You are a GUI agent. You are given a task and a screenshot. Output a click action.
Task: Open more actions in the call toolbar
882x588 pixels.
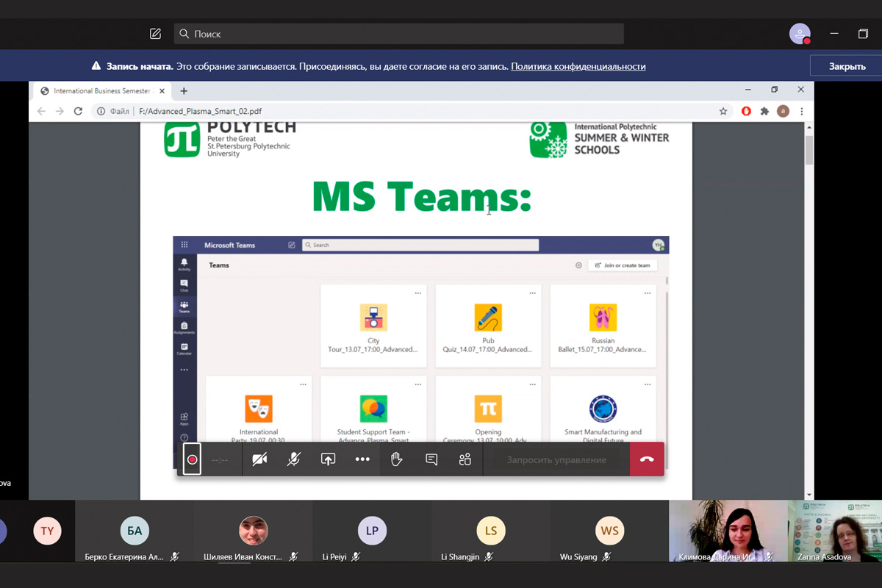pyautogui.click(x=362, y=459)
